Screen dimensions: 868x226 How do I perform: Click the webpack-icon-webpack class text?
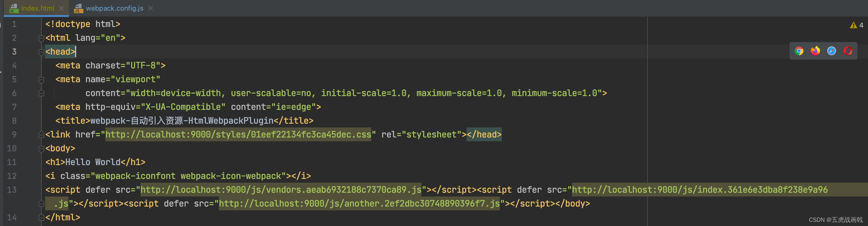point(231,176)
